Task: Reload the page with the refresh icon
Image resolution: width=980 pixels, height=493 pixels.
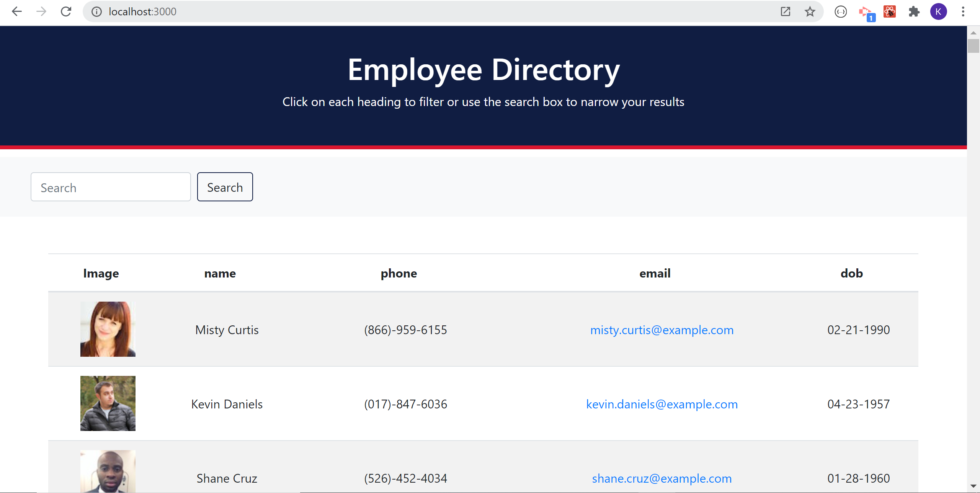Action: (66, 11)
